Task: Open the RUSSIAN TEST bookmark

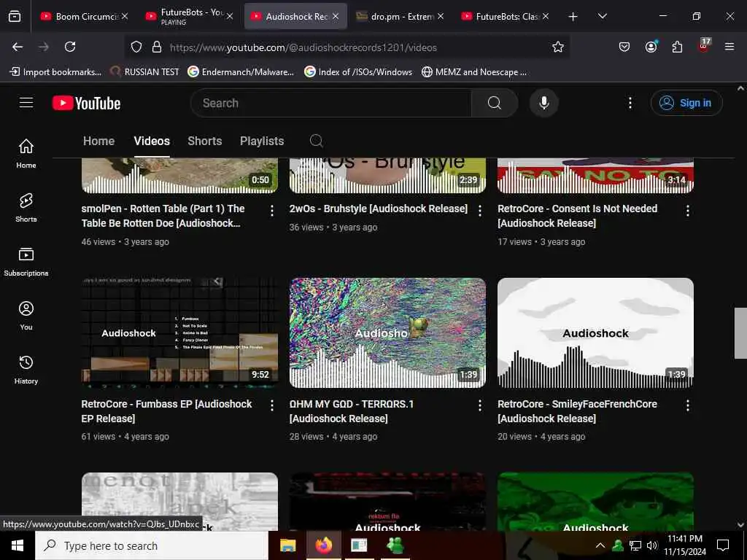Action: 145,72
